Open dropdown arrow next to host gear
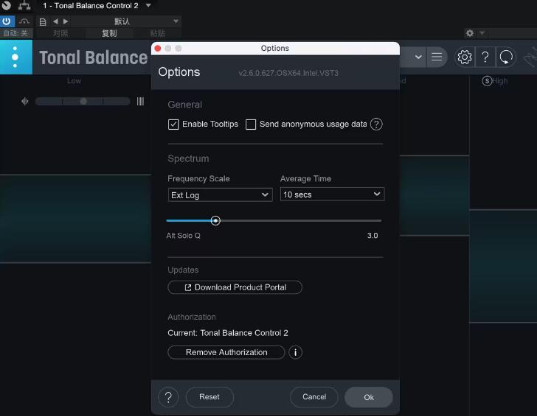This screenshot has height=416, width=537. click(482, 33)
